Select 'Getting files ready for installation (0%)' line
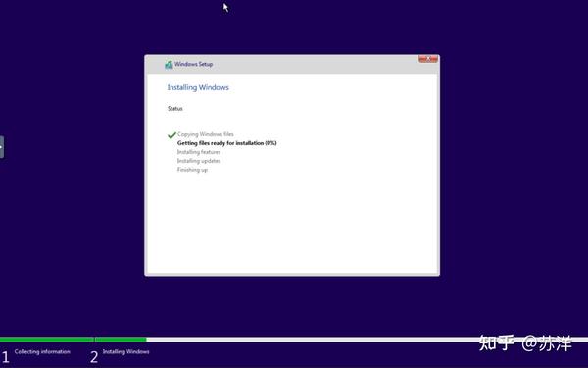 coord(227,143)
